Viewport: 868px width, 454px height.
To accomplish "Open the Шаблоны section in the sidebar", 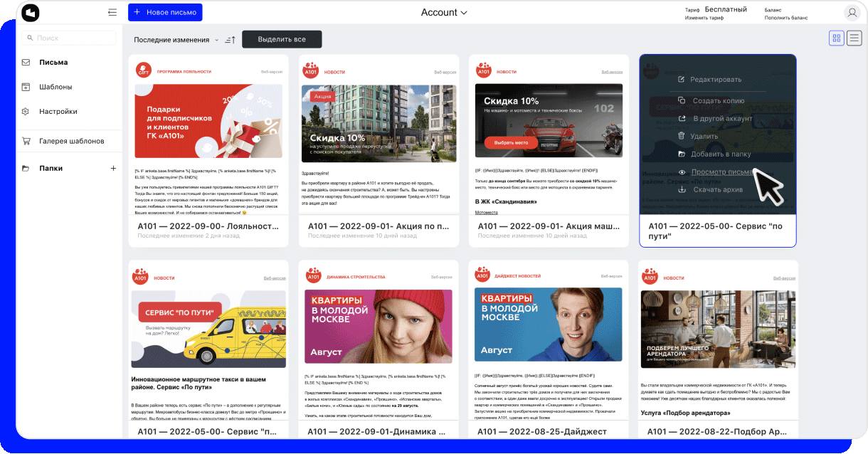I will pyautogui.click(x=55, y=87).
